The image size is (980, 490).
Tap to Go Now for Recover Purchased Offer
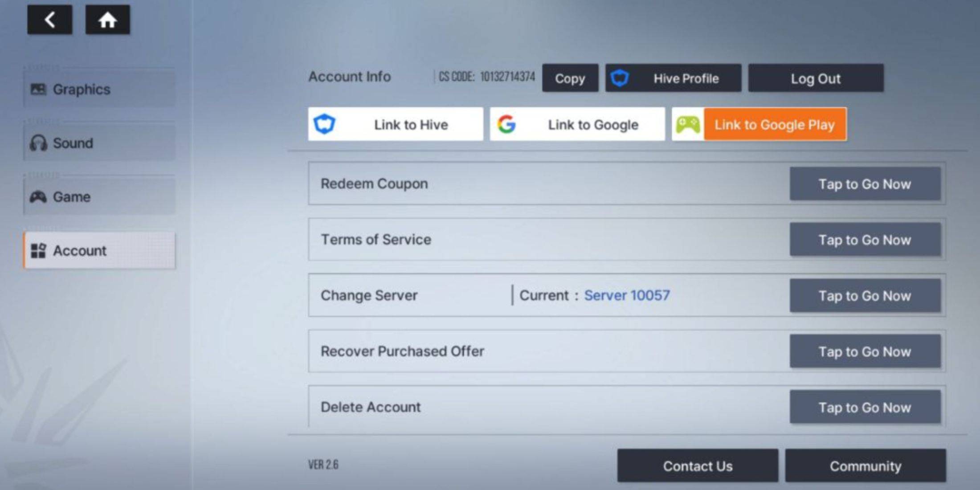[x=865, y=351]
